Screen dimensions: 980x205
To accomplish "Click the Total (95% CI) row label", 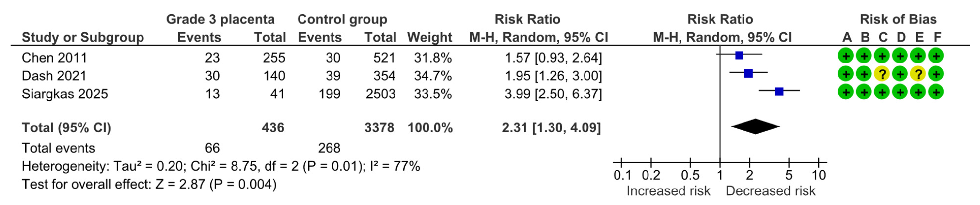I will point(66,127).
